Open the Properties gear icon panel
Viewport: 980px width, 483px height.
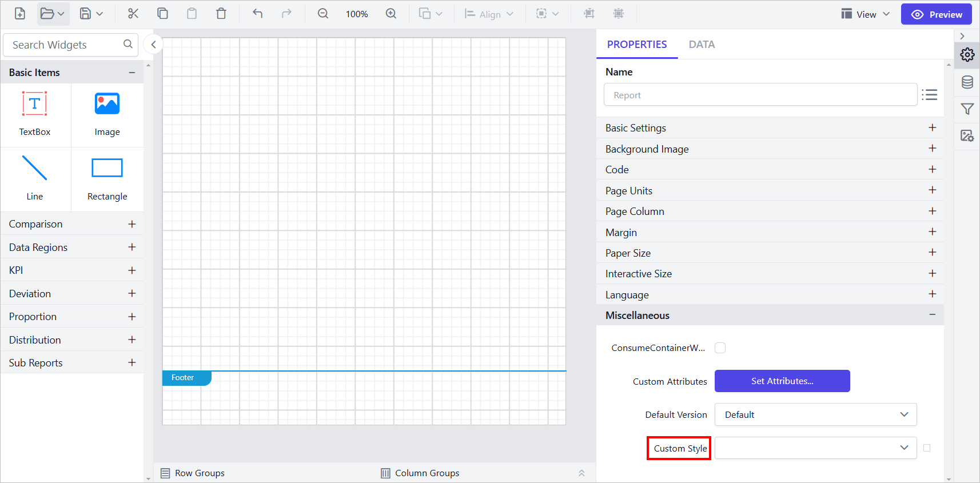967,54
